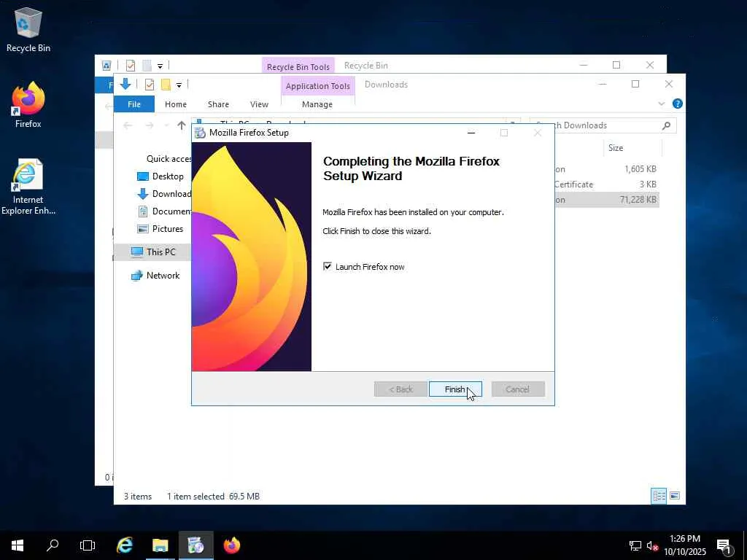The width and height of the screenshot is (747, 560).
Task: Launch Internet Explorer from taskbar
Action: click(x=125, y=545)
